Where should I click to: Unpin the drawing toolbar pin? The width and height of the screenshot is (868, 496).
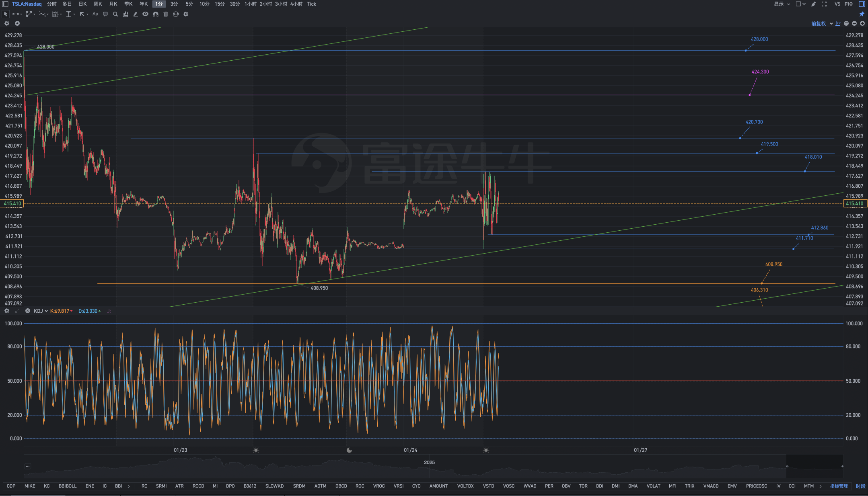click(862, 14)
